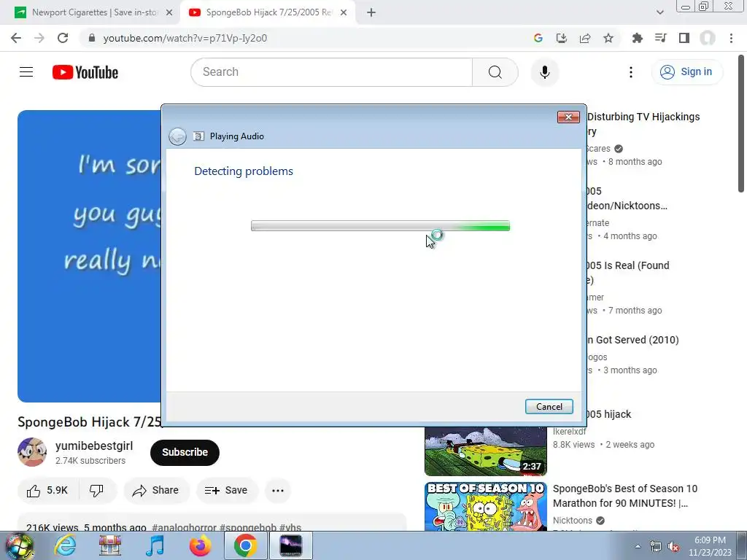Open the network tray icon

click(x=656, y=547)
